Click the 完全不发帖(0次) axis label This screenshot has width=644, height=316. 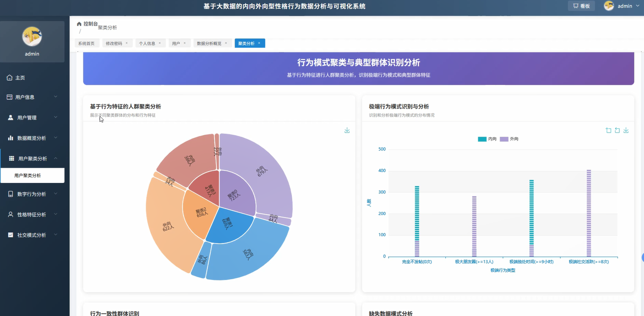(417, 262)
